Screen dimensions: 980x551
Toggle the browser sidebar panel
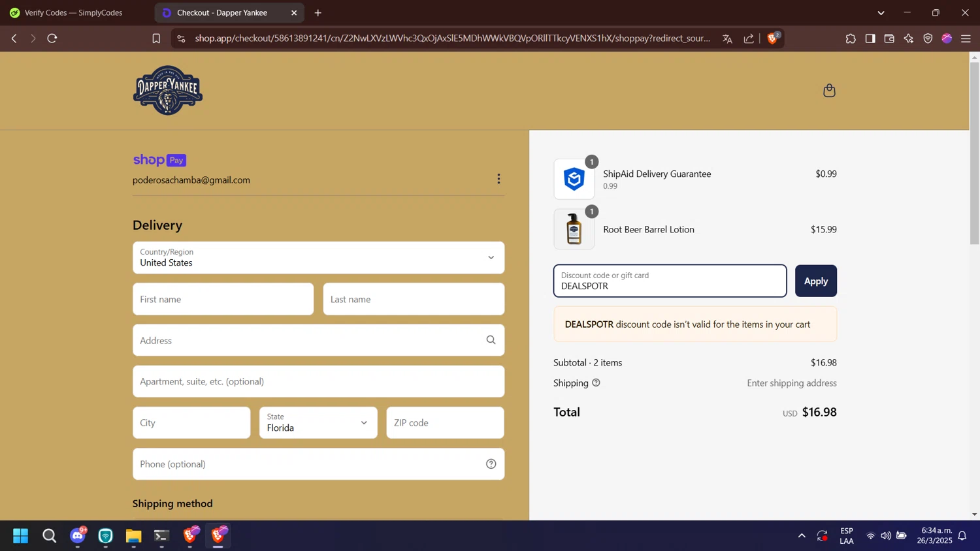point(870,39)
